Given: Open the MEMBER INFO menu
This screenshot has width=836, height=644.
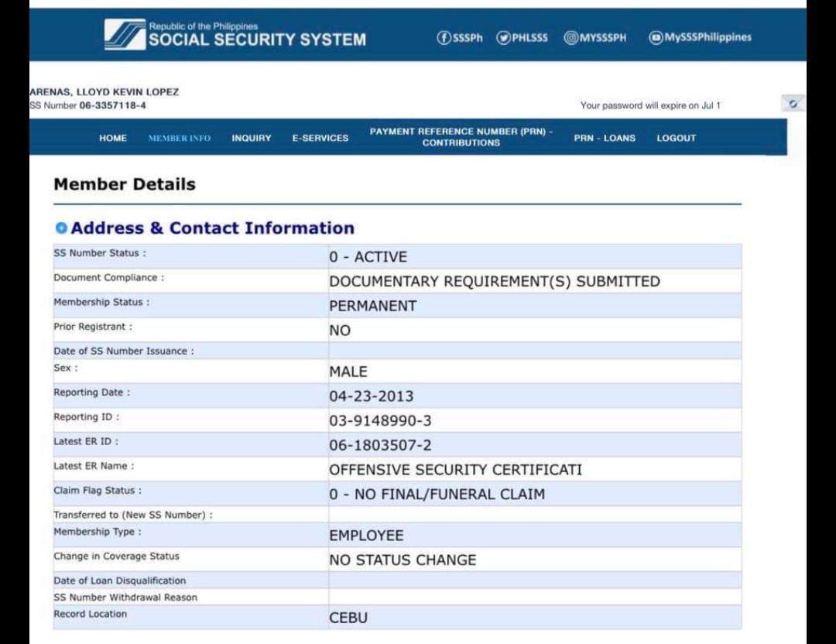Looking at the screenshot, I should pos(179,139).
